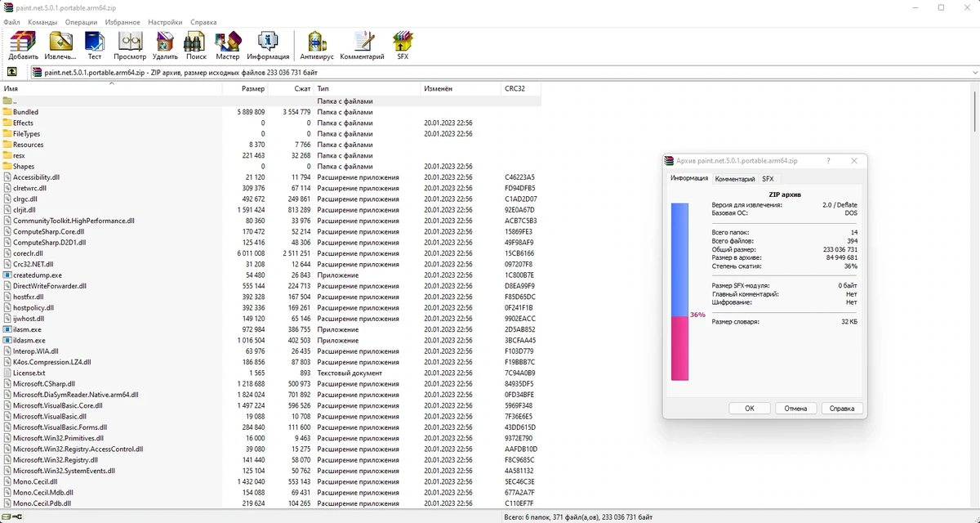Click the ilasm.exe file icon
Screen dimensions: 980x523
pos(7,329)
